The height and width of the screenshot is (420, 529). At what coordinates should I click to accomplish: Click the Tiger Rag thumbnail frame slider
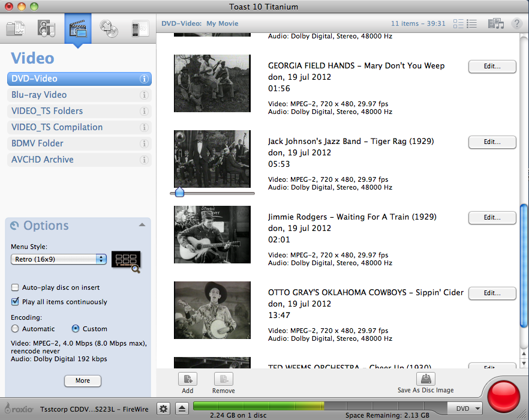[179, 192]
